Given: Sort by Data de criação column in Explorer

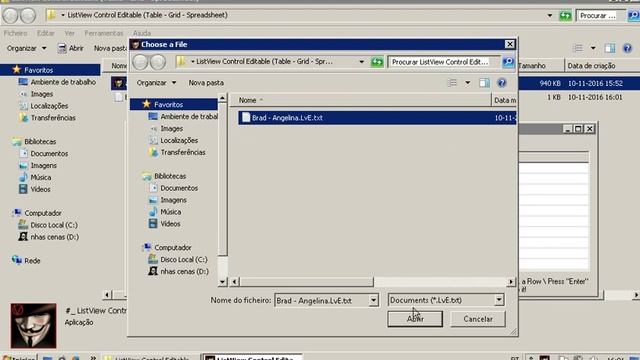Looking at the screenshot, I should (591, 66).
